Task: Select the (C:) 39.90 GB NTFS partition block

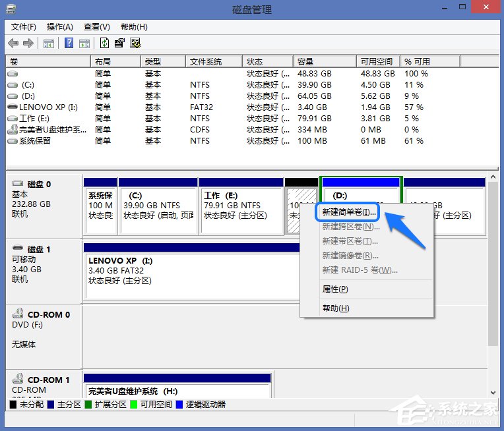Action: [158, 206]
